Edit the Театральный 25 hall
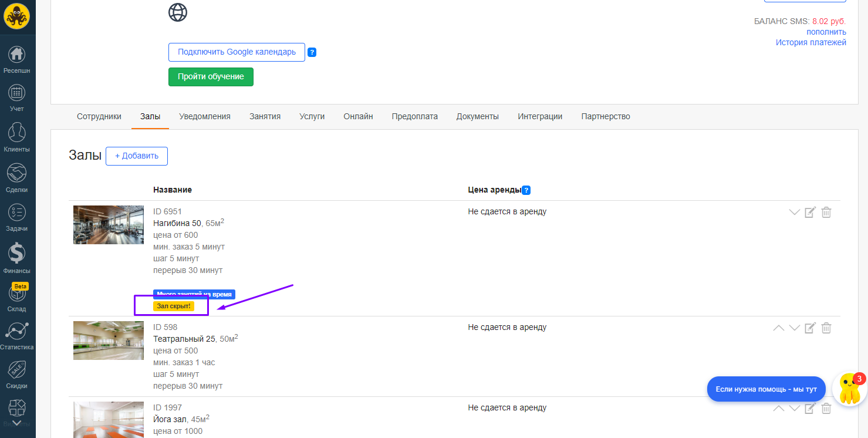This screenshot has height=438, width=868. pos(810,328)
